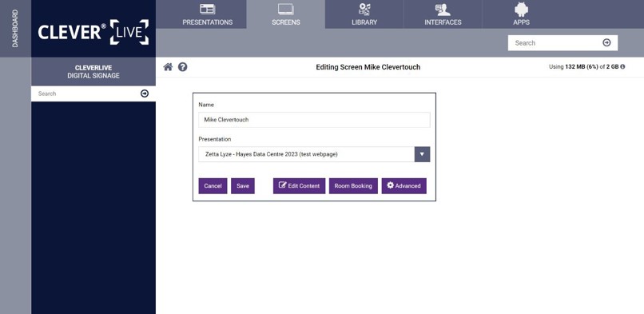The height and width of the screenshot is (314, 644).
Task: Click the 'Presentation' field label
Action: pyautogui.click(x=215, y=139)
